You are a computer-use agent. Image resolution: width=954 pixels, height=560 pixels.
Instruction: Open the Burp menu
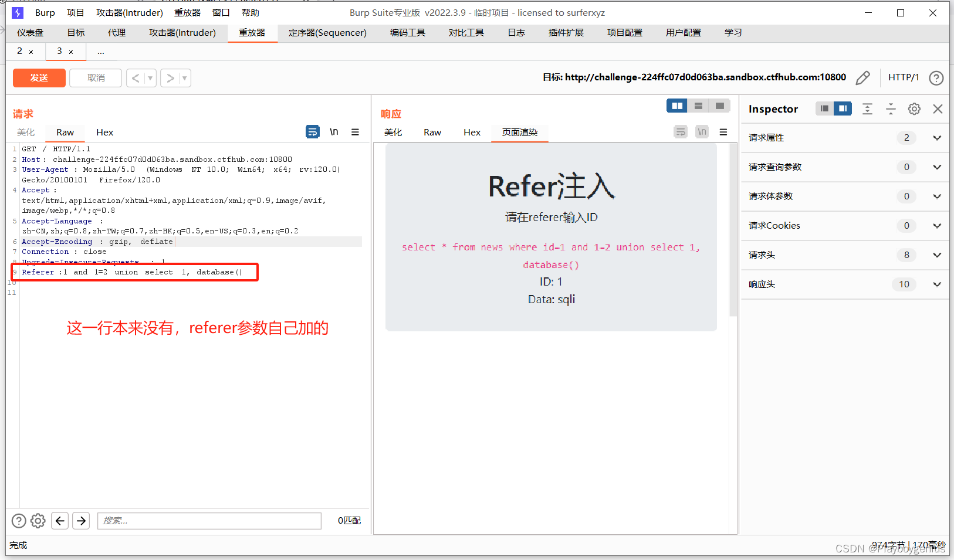click(45, 13)
